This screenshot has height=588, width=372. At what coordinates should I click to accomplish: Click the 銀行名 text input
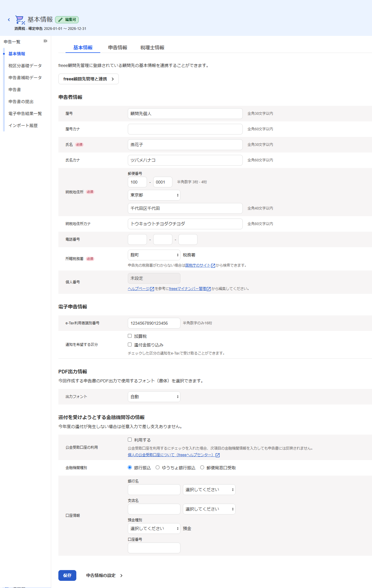pyautogui.click(x=154, y=490)
